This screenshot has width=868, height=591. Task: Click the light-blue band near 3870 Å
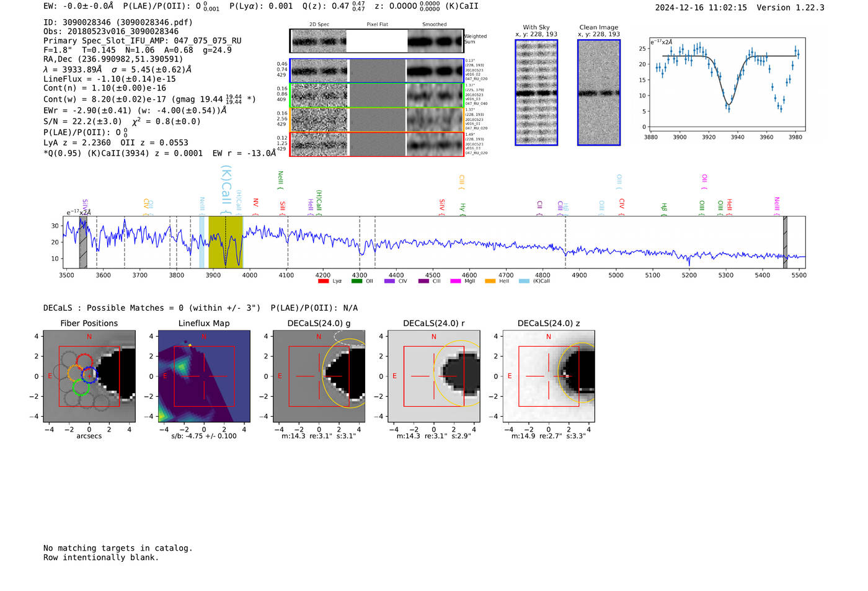click(201, 242)
